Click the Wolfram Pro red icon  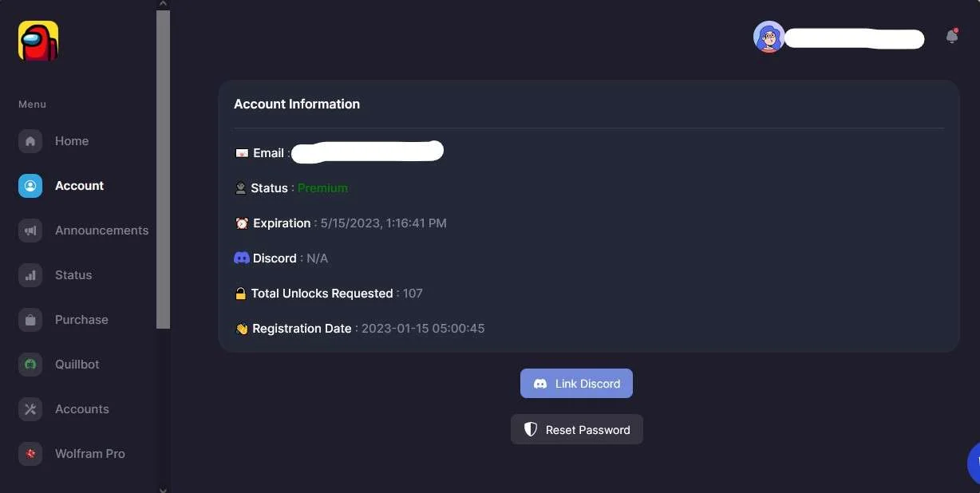tap(30, 454)
